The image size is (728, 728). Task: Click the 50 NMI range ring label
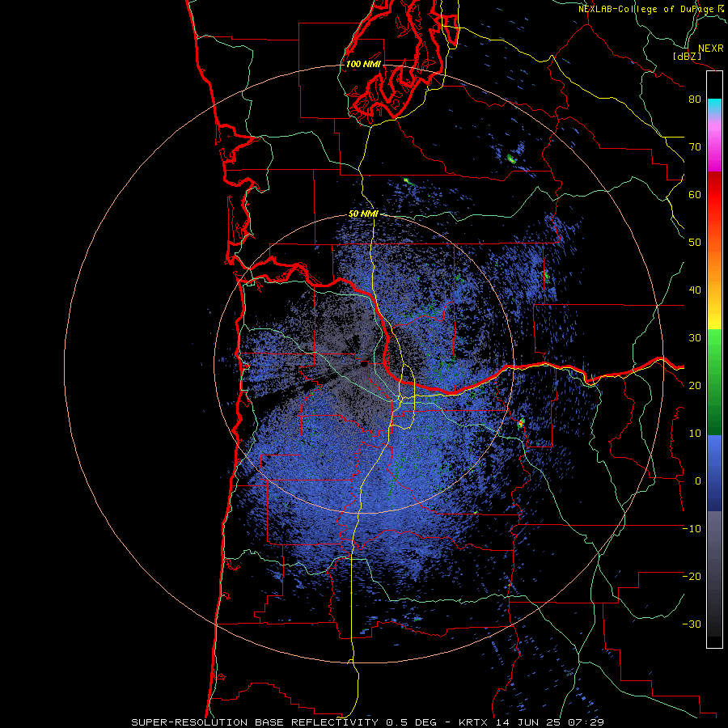(363, 214)
